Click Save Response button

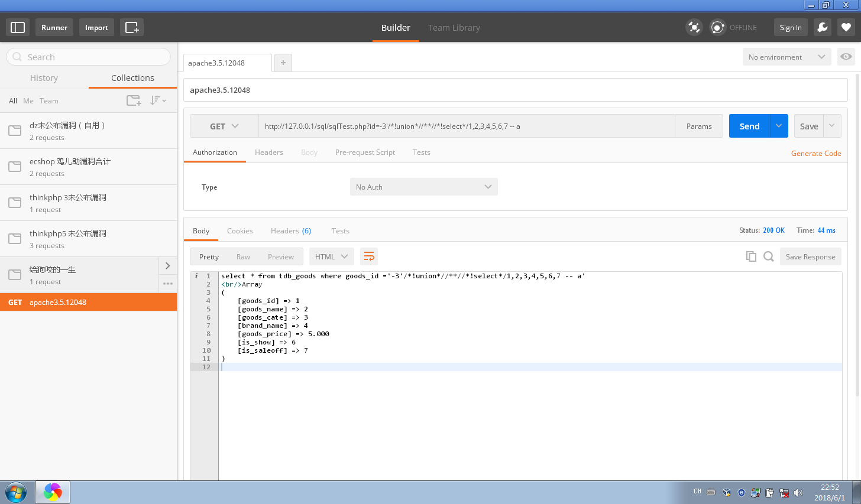pos(811,256)
